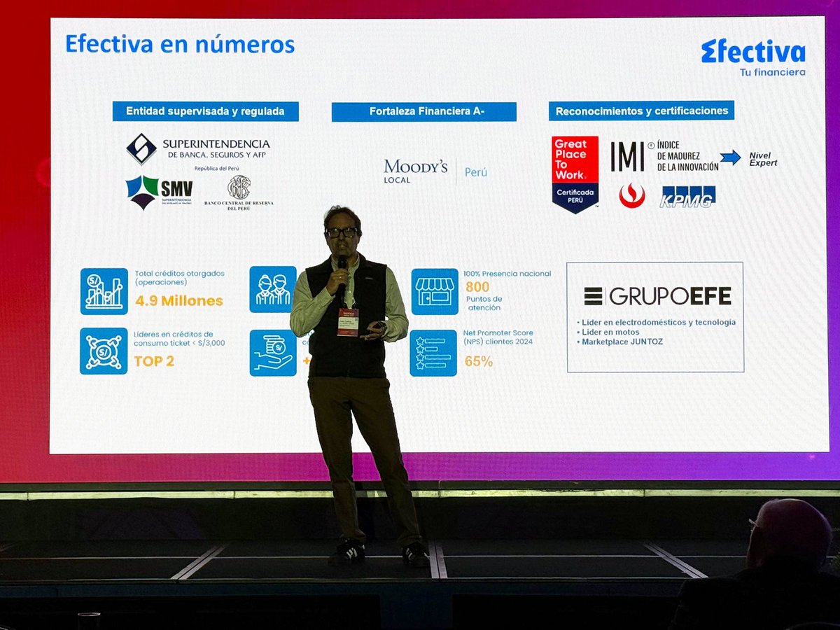Click the 'Reconocimientos y certificaciones' header

point(641,111)
